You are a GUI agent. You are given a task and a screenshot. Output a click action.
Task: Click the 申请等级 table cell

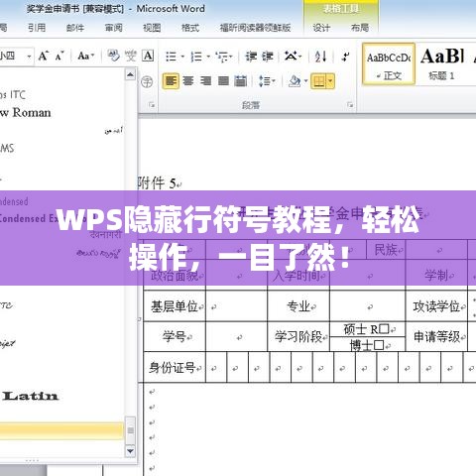(x=436, y=336)
